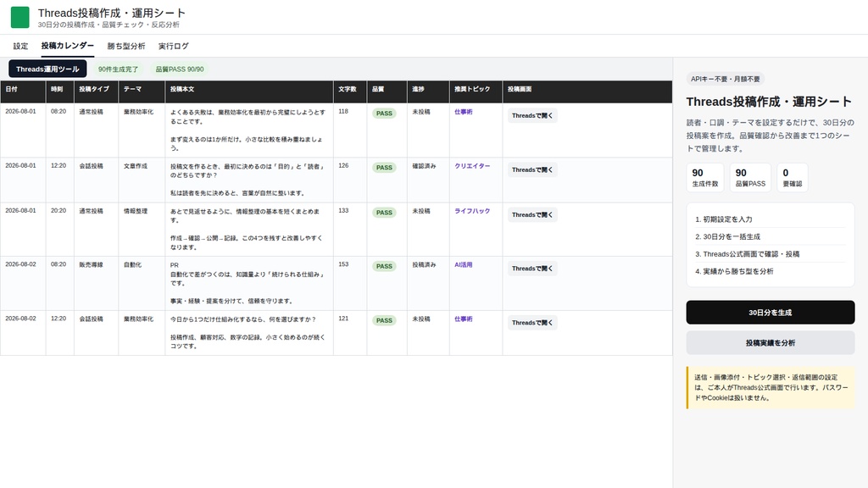Click the APIキー不要・月額不要 badge
The image size is (868, 488).
click(726, 79)
